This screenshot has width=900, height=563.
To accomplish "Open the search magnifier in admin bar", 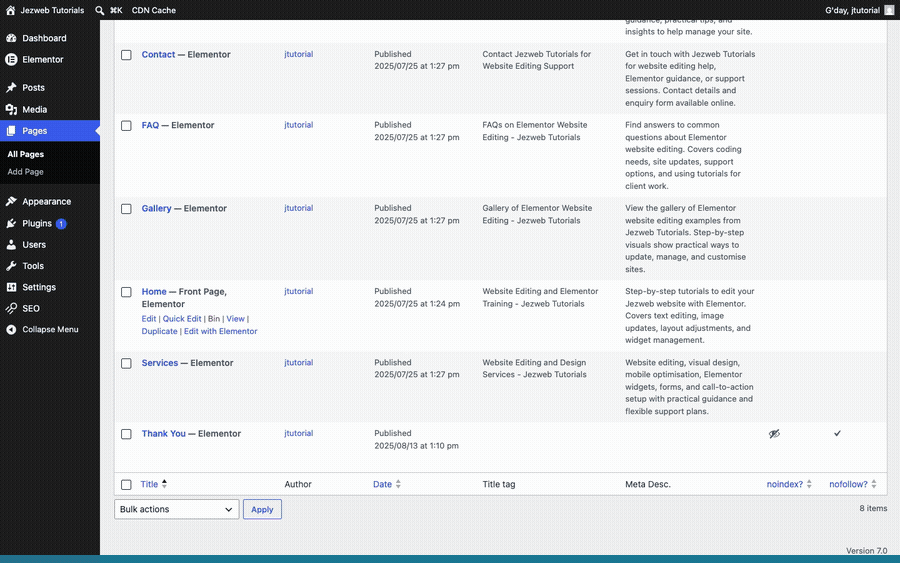I will [x=99, y=10].
